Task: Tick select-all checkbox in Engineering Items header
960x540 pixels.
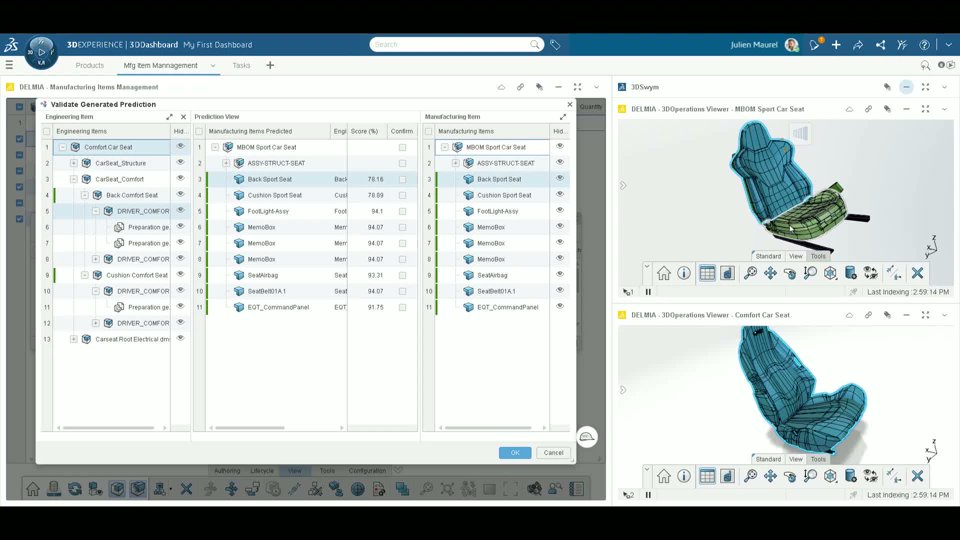Action: coord(47,131)
